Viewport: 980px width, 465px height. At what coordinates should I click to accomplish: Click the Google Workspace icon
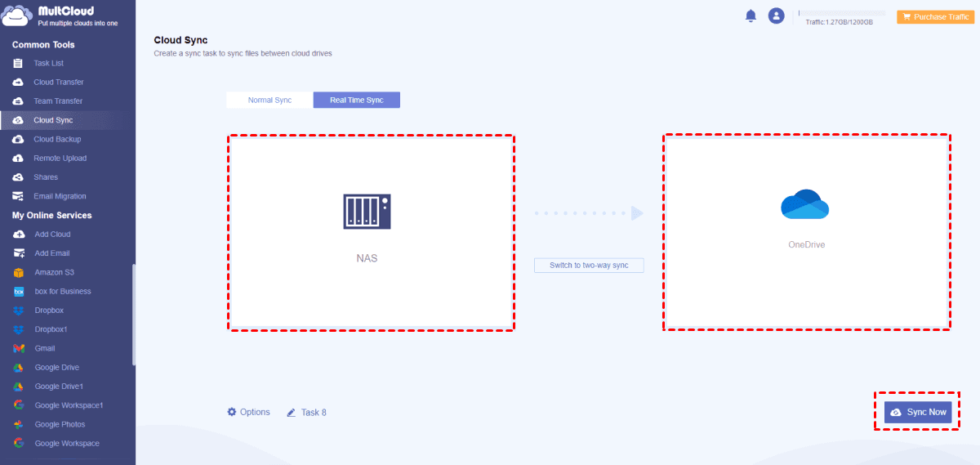point(18,444)
